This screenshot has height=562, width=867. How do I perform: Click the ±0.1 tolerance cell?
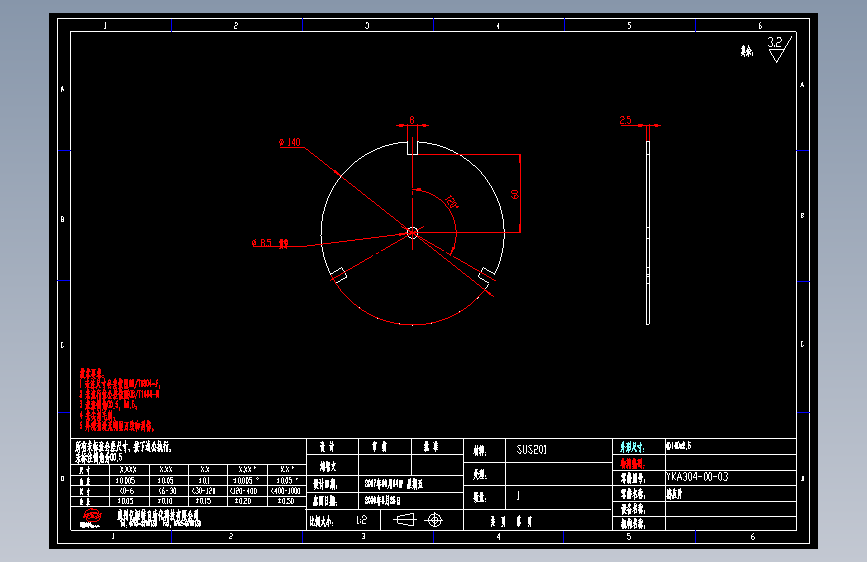point(207,480)
